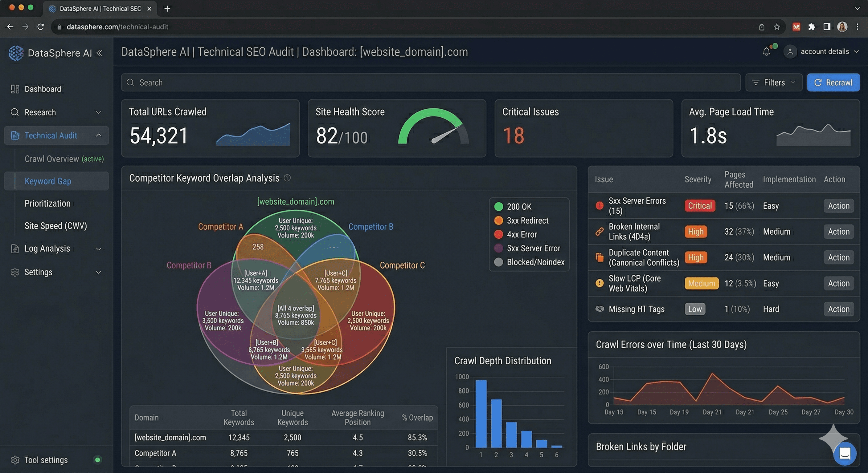Click the DataSphere AI logo icon
The image size is (868, 473).
coord(15,53)
